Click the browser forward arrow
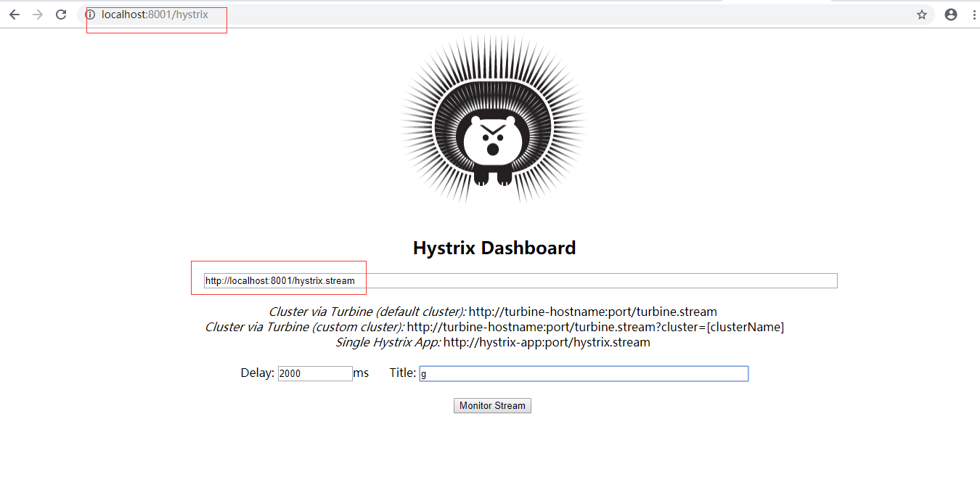Screen dimensions: 980x483 [38, 15]
